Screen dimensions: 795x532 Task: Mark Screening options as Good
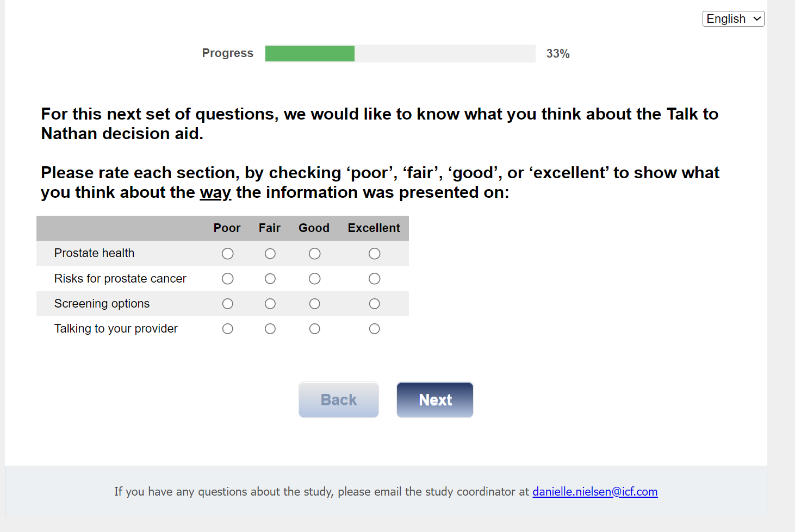[315, 304]
